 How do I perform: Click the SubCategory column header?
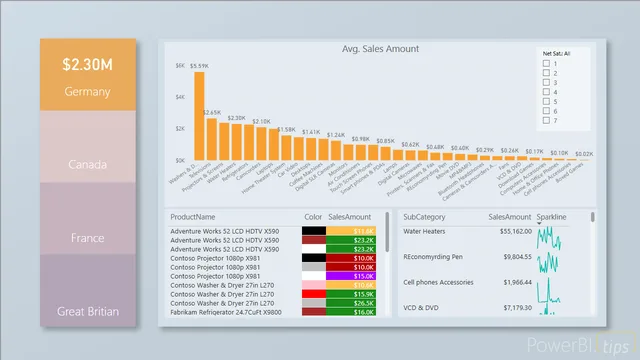[x=424, y=217]
